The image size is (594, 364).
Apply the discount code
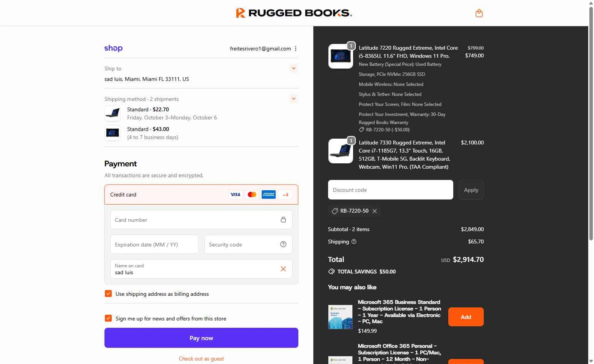tap(471, 190)
